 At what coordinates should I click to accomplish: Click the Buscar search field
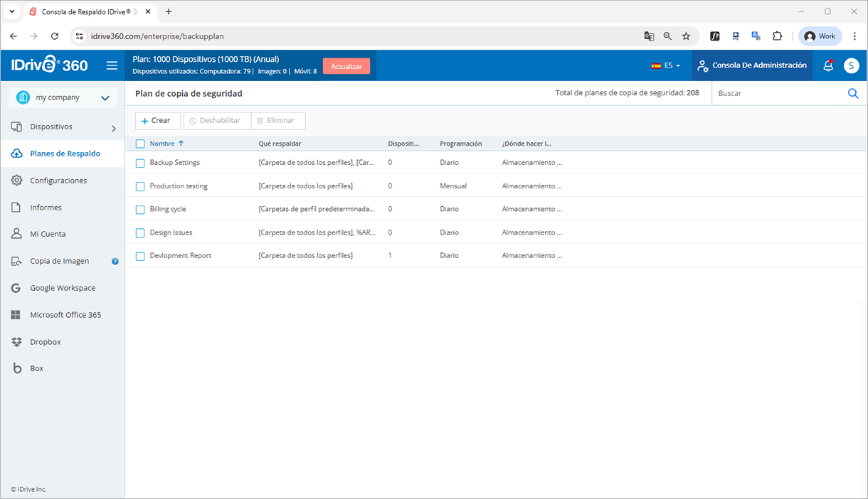pyautogui.click(x=776, y=93)
